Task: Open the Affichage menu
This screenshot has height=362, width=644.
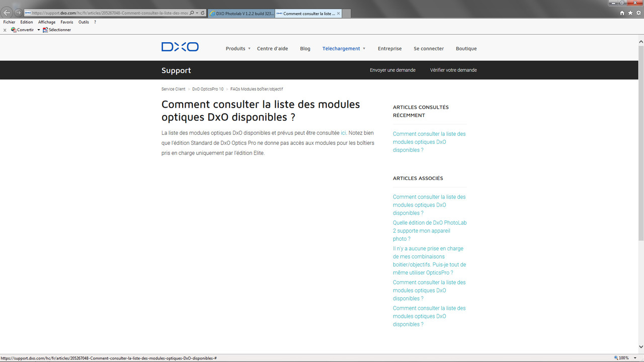Action: [x=47, y=22]
